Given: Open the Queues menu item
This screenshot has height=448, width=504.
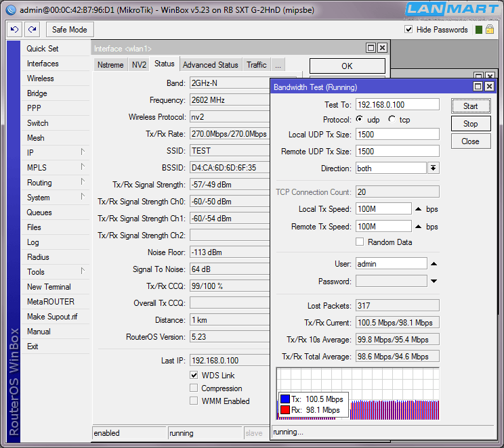Looking at the screenshot, I should [56, 212].
